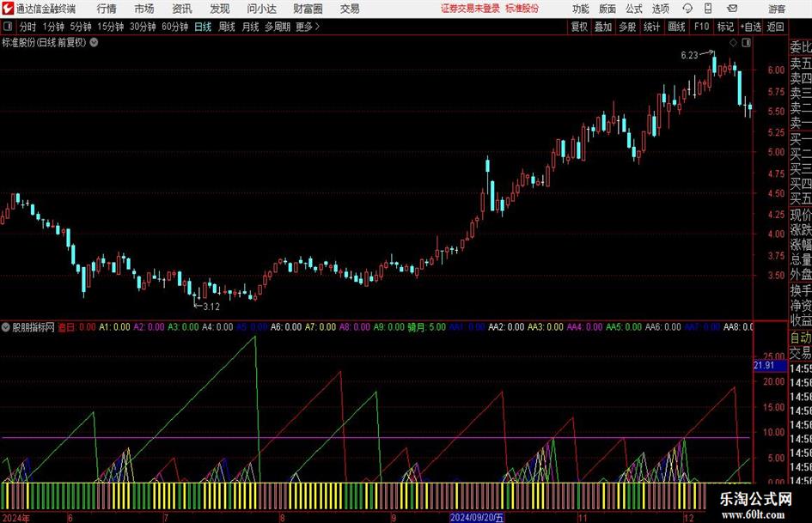The width and height of the screenshot is (812, 523).
Task: Switch to 5分钟 period
Action: pyautogui.click(x=81, y=27)
